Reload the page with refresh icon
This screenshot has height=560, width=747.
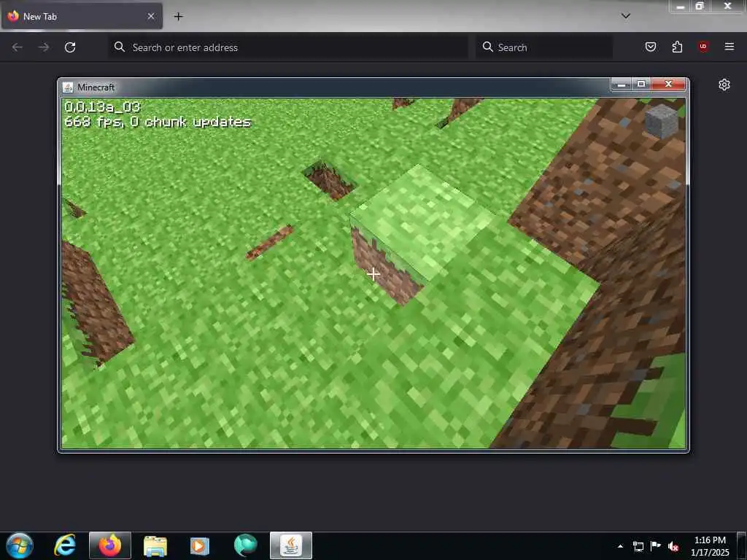70,47
